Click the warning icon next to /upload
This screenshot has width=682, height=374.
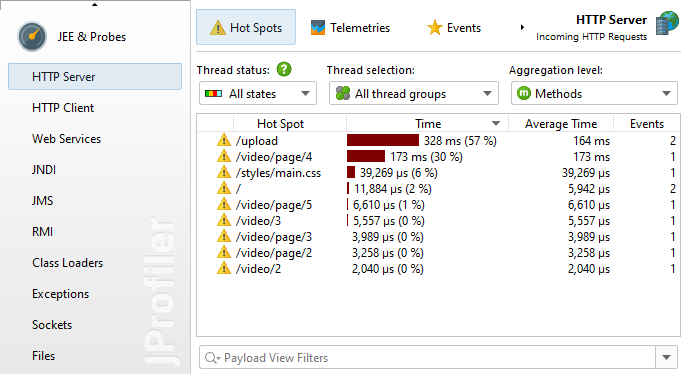coord(224,140)
